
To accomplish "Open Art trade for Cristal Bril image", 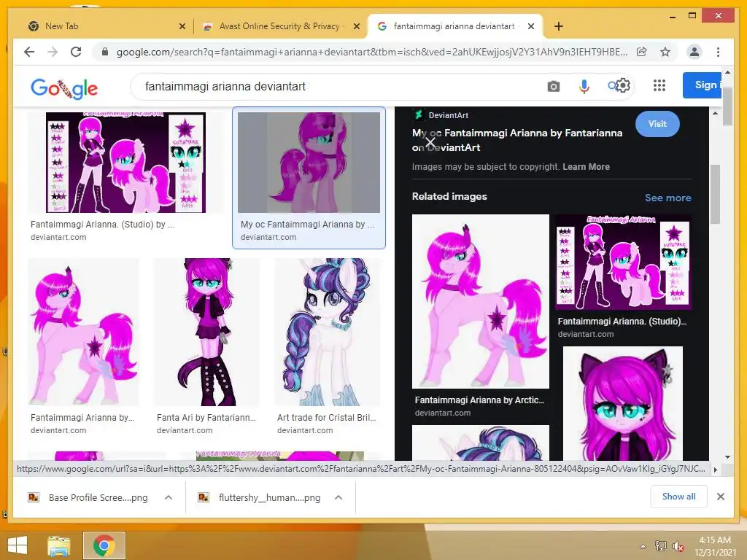I will click(x=327, y=332).
